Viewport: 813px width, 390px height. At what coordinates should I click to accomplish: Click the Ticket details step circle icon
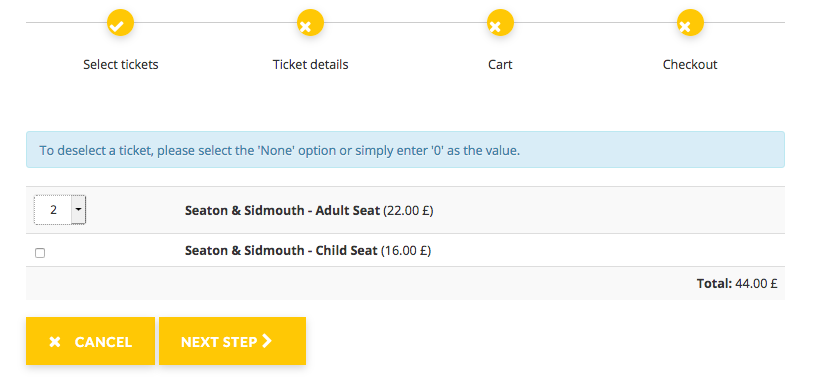coord(310,23)
